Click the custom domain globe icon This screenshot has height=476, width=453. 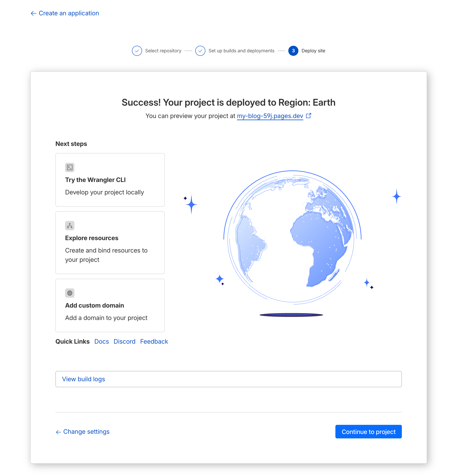tap(70, 293)
